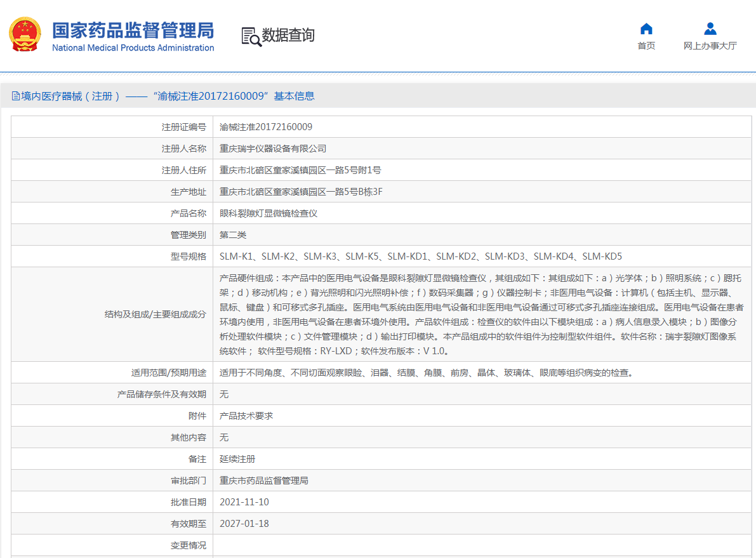The image size is (756, 558).
Task: Open the 国家药品监督管理局 site title
Action: [x=133, y=30]
